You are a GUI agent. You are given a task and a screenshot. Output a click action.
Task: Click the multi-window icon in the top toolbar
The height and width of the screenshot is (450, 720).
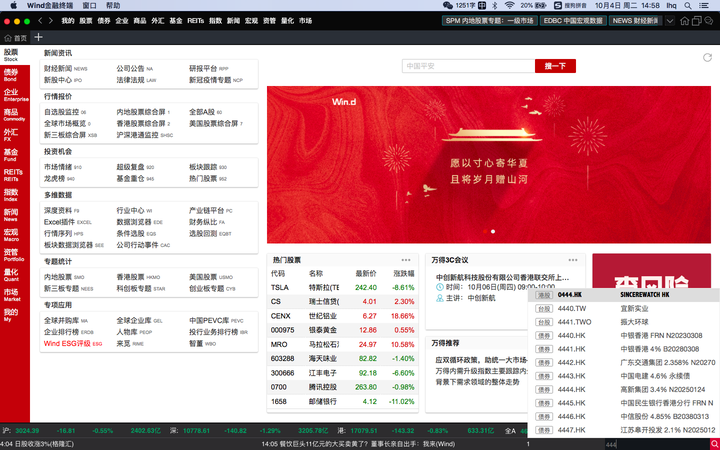click(x=697, y=21)
